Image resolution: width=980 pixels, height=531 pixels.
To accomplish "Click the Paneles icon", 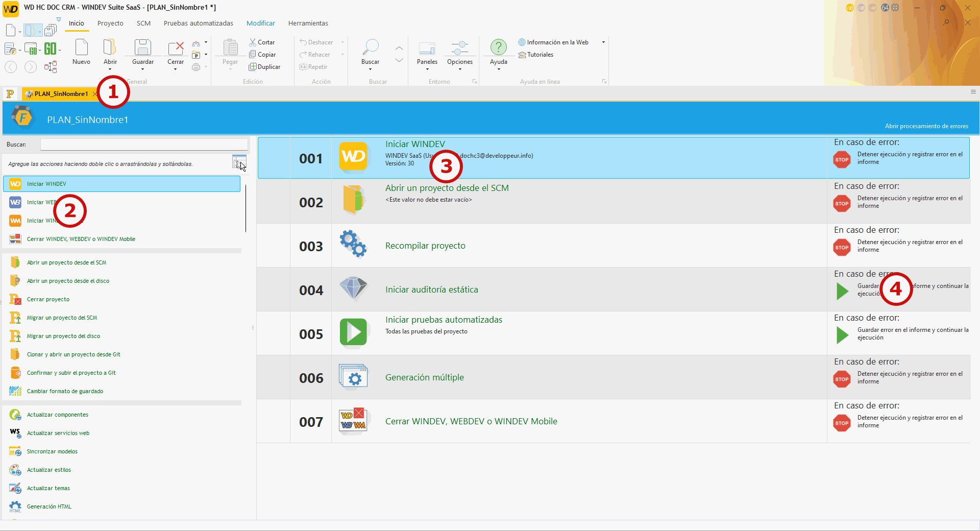I will click(427, 48).
